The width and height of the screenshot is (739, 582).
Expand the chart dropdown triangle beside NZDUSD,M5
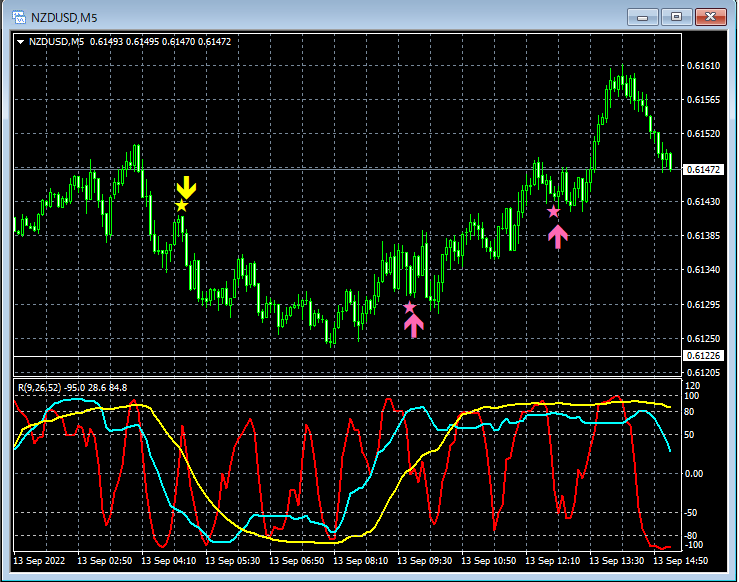pyautogui.click(x=20, y=41)
